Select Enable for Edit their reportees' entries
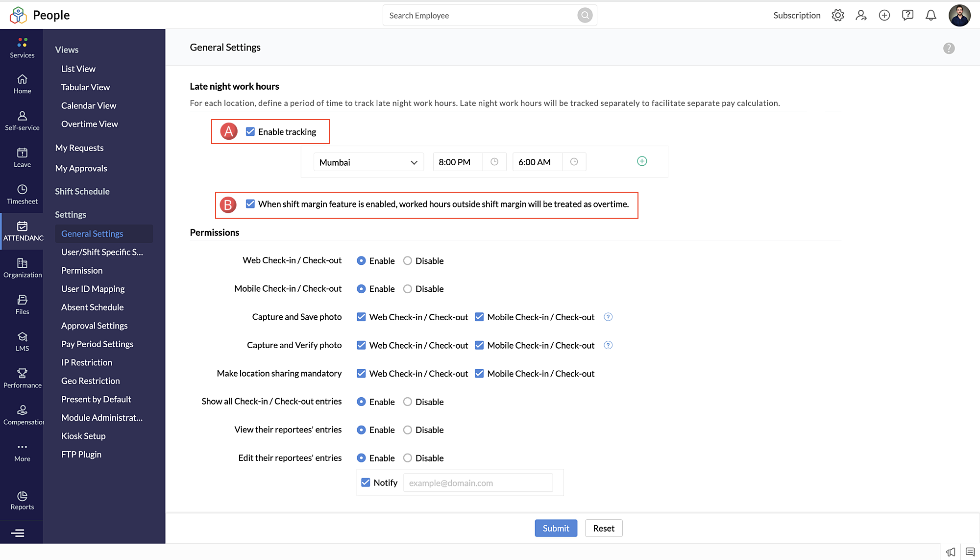980x560 pixels. 361,458
